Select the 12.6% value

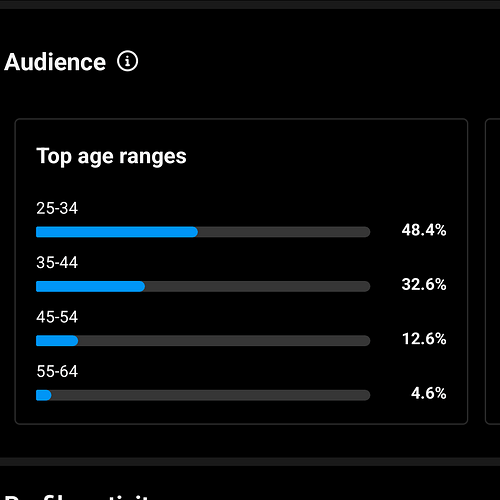424,339
